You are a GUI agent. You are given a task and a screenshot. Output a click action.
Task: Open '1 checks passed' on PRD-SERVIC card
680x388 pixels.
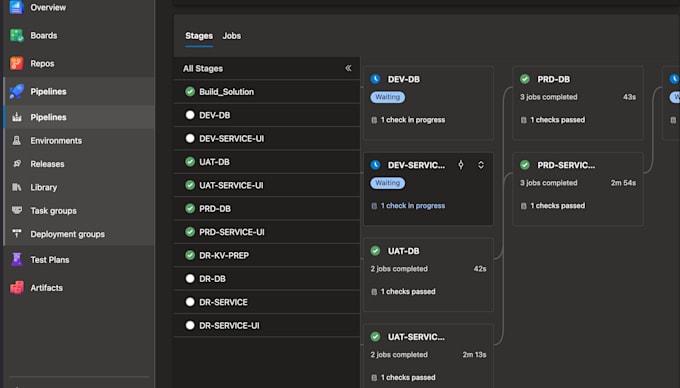click(558, 206)
